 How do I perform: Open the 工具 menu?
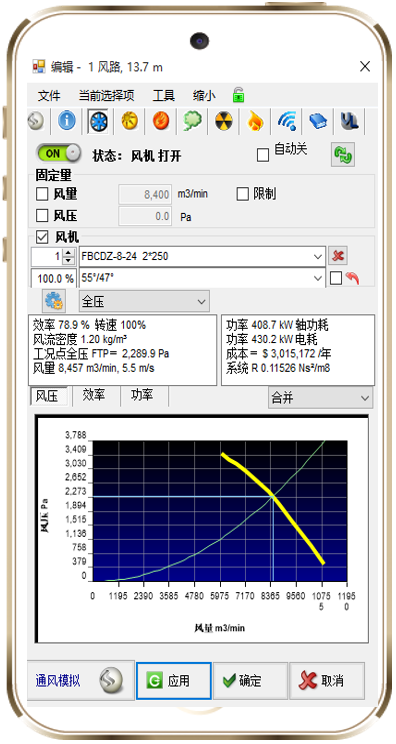tap(164, 95)
